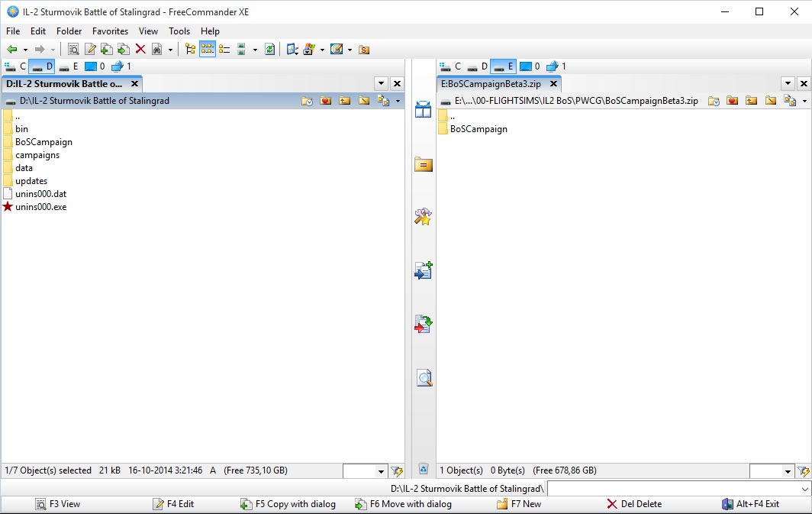Click Desktop 0 button in left drive bar
The width and height of the screenshot is (812, 514).
pos(95,66)
